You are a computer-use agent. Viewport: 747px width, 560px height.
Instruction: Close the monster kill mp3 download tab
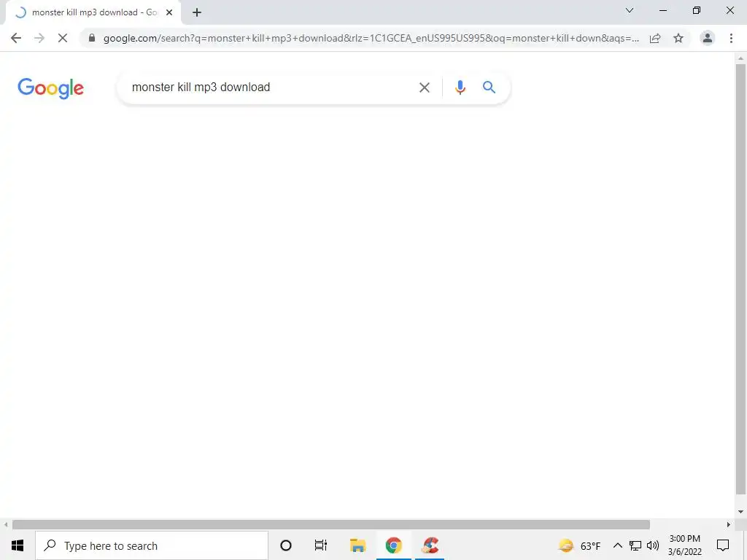(x=169, y=12)
